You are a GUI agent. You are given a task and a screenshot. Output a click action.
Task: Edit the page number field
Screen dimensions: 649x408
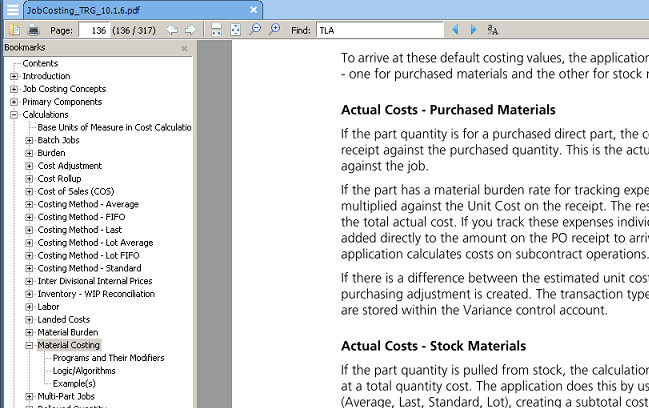pos(94,30)
